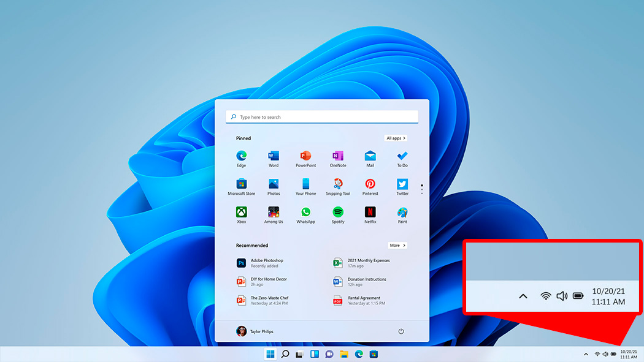The image size is (644, 362).
Task: Open the Widgets panel from the taskbar
Action: [x=315, y=354]
